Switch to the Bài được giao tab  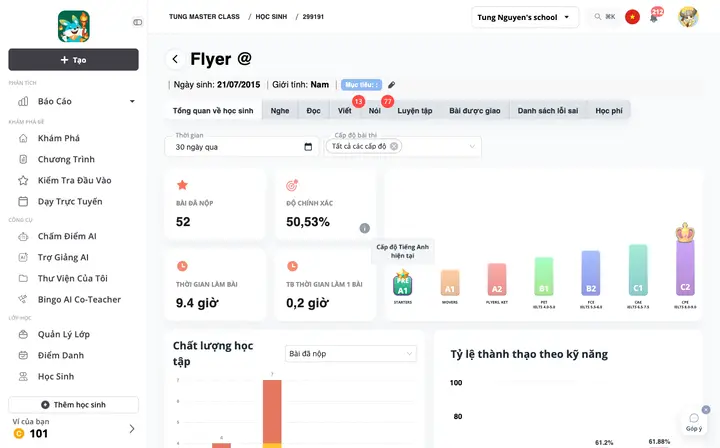coord(475,111)
